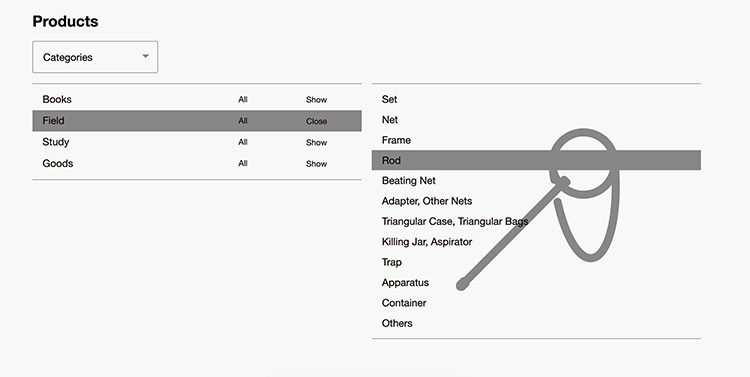The image size is (750, 377).
Task: Choose the highlighted Rod subcategory
Action: pyautogui.click(x=536, y=160)
